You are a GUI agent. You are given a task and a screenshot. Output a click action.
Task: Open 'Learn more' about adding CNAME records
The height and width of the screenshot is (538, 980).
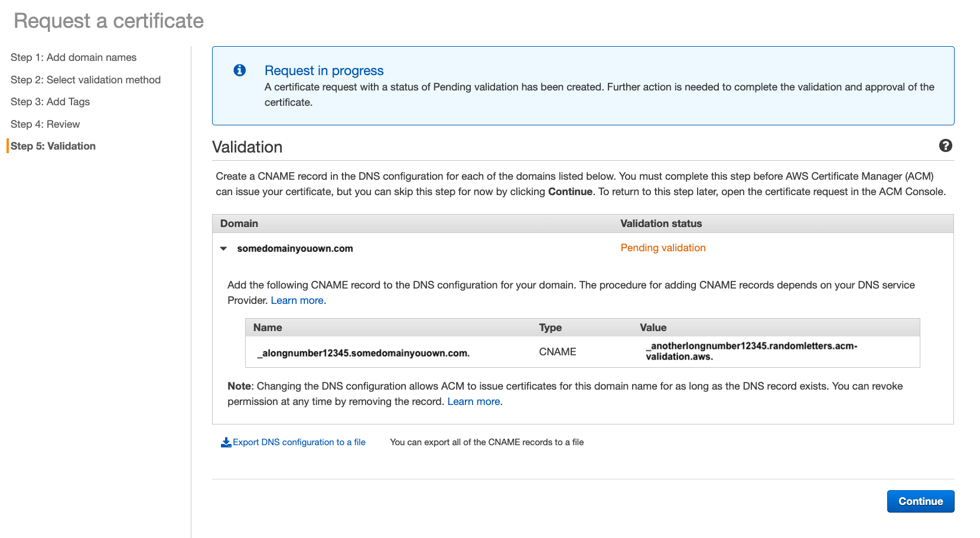click(298, 300)
